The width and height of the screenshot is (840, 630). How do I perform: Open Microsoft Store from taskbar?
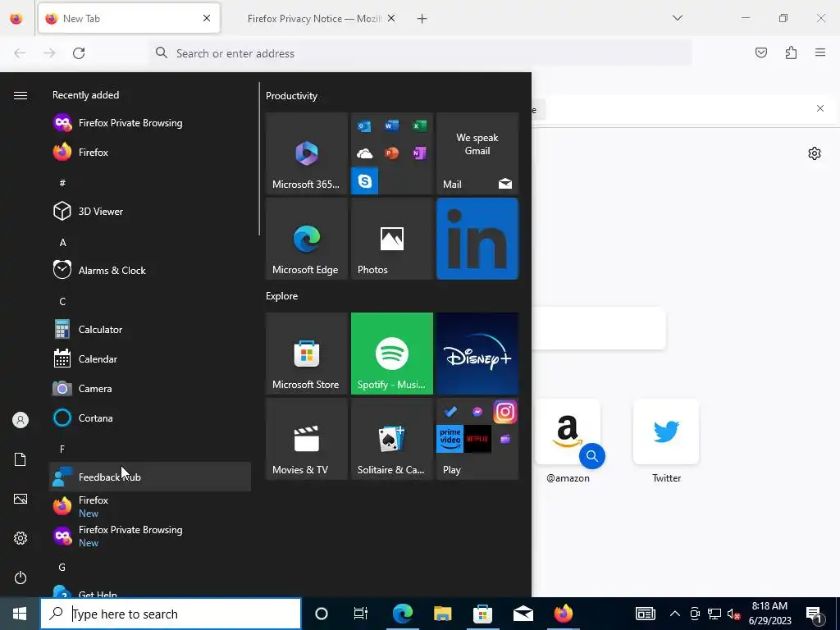[482, 614]
